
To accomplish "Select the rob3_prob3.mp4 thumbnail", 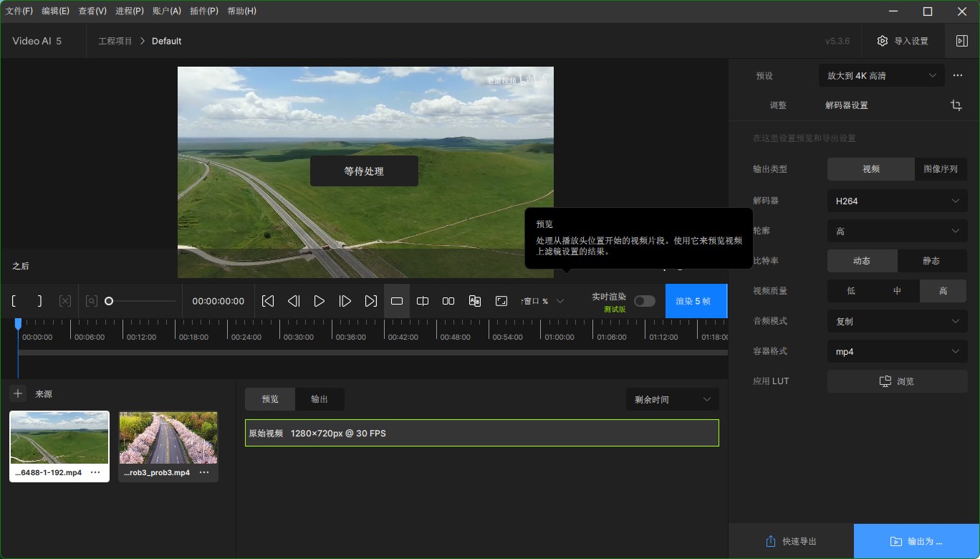I will click(168, 438).
